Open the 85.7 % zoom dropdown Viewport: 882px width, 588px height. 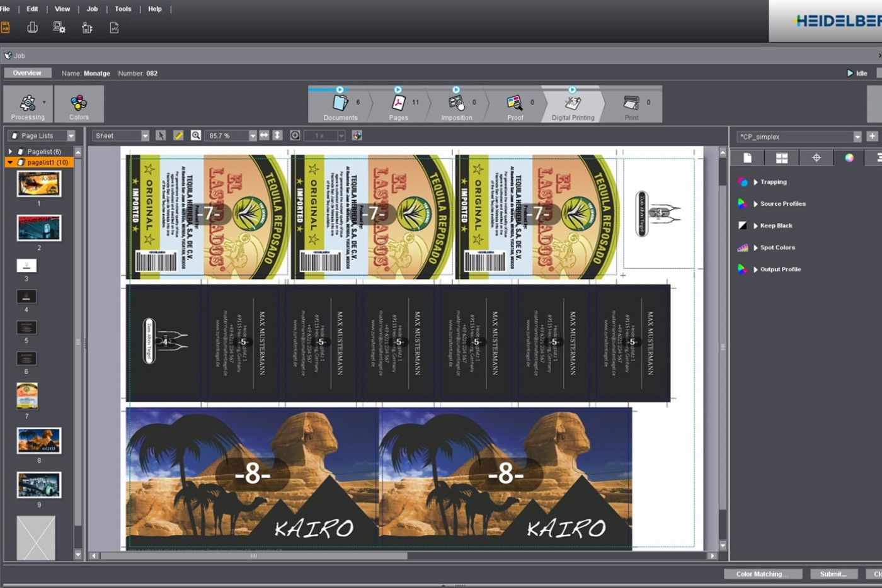click(253, 135)
